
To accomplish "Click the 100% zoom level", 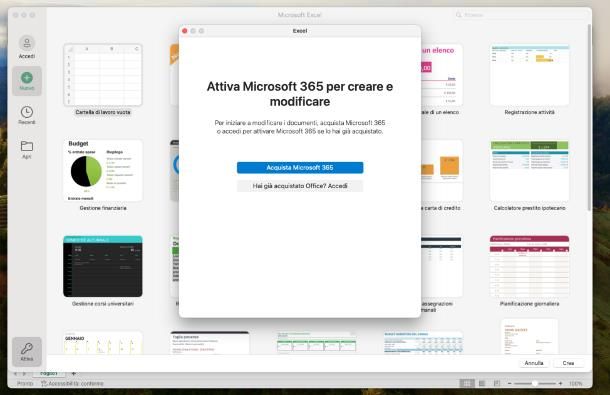I will [575, 384].
